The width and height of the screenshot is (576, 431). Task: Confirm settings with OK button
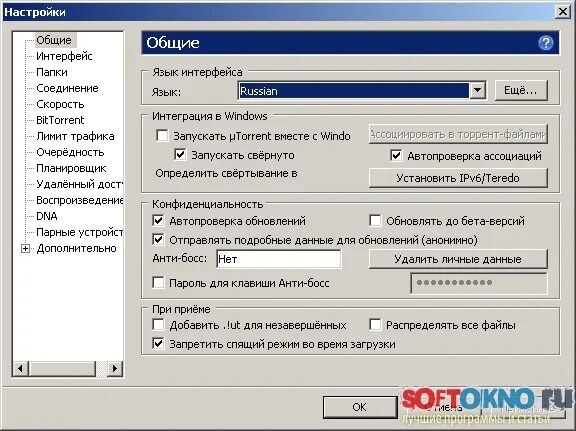point(360,407)
